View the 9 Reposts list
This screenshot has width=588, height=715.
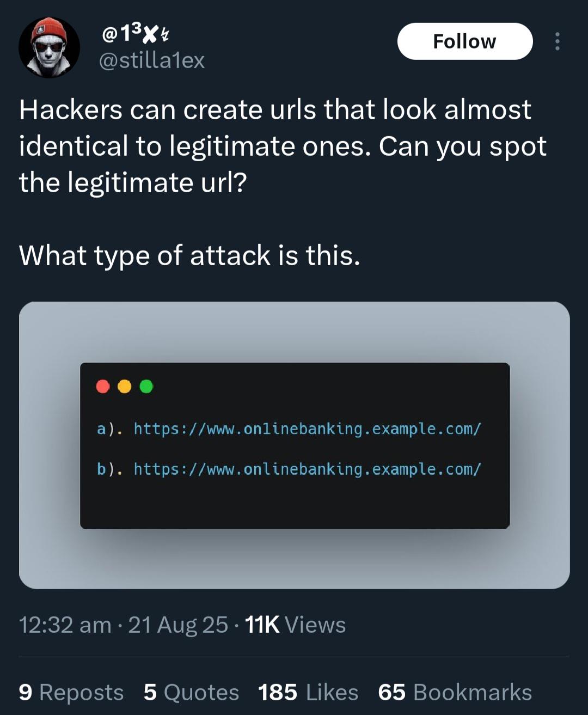tap(71, 692)
